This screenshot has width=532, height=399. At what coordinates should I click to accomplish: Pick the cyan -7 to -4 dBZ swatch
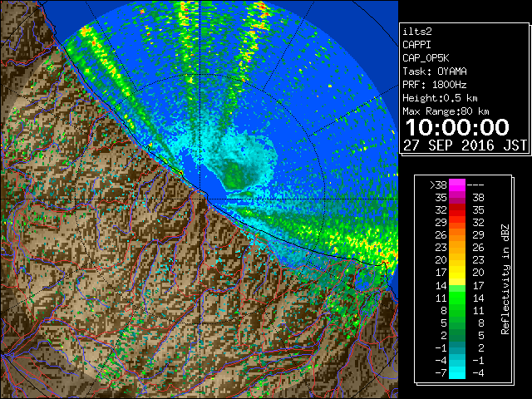[x=457, y=373]
